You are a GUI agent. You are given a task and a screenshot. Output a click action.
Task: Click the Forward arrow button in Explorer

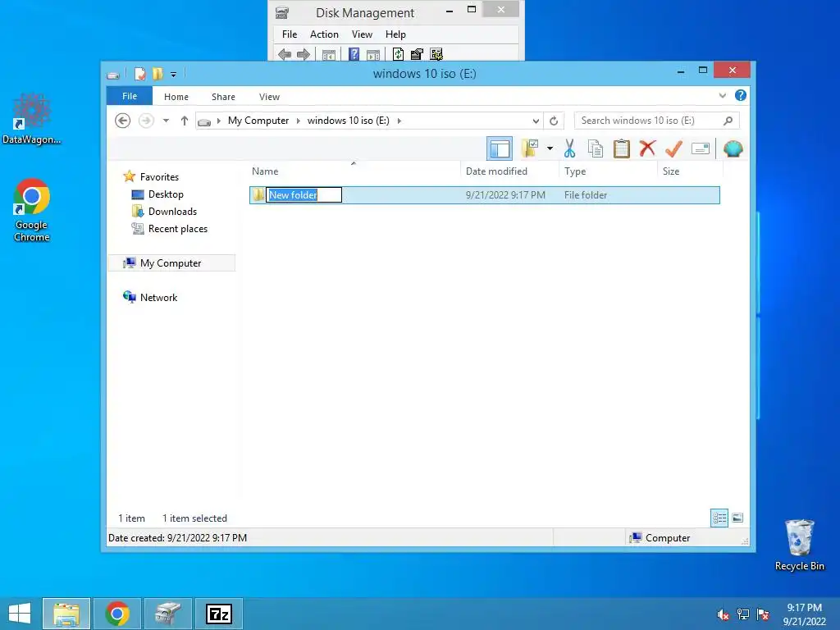[146, 121]
